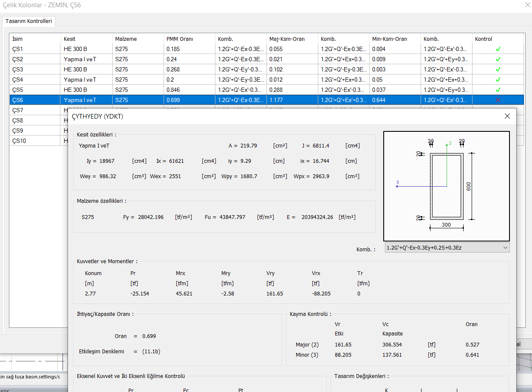Click PMM ratio 0.185 in row ÇS1

(173, 49)
